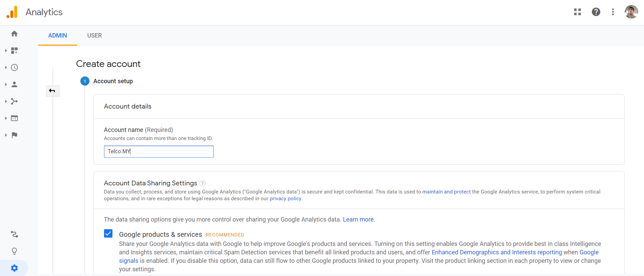The image size is (644, 276).
Task: Open Behavior reports icon
Action: click(14, 118)
